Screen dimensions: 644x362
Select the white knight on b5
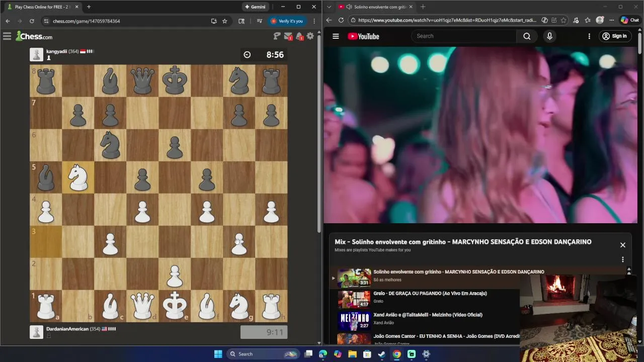pyautogui.click(x=78, y=177)
